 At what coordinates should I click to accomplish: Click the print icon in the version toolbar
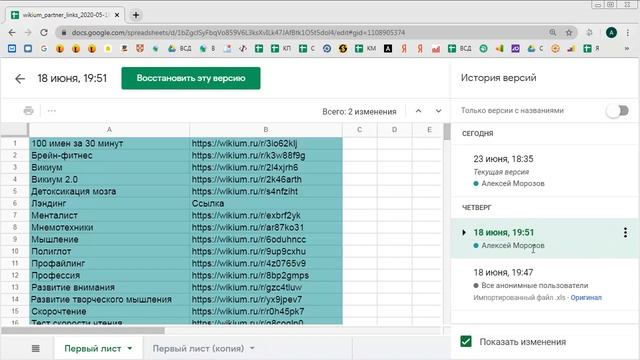28,111
